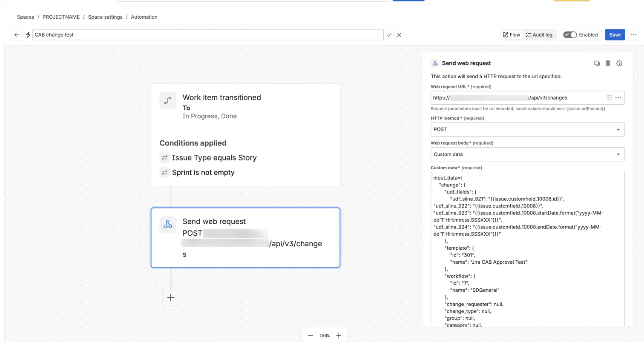Select the Sprint is not empty condition

[x=203, y=173]
